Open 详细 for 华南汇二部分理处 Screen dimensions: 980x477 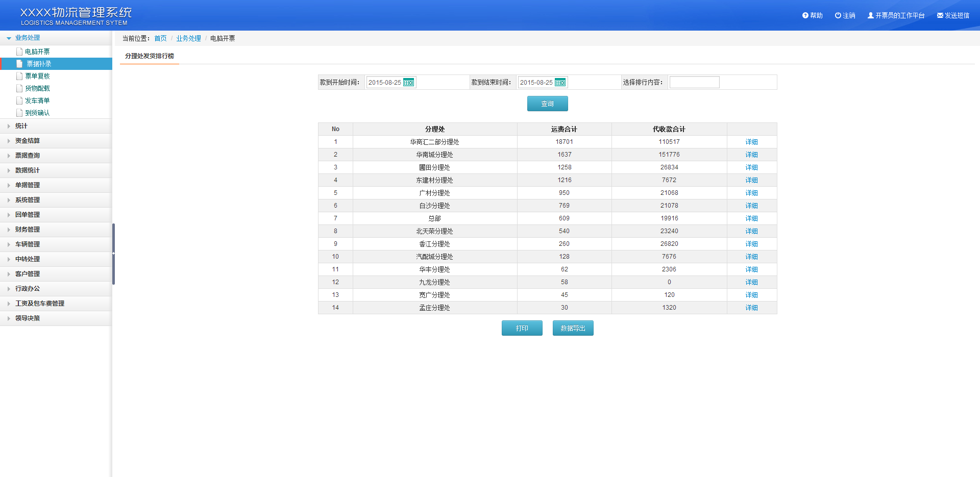tap(751, 142)
